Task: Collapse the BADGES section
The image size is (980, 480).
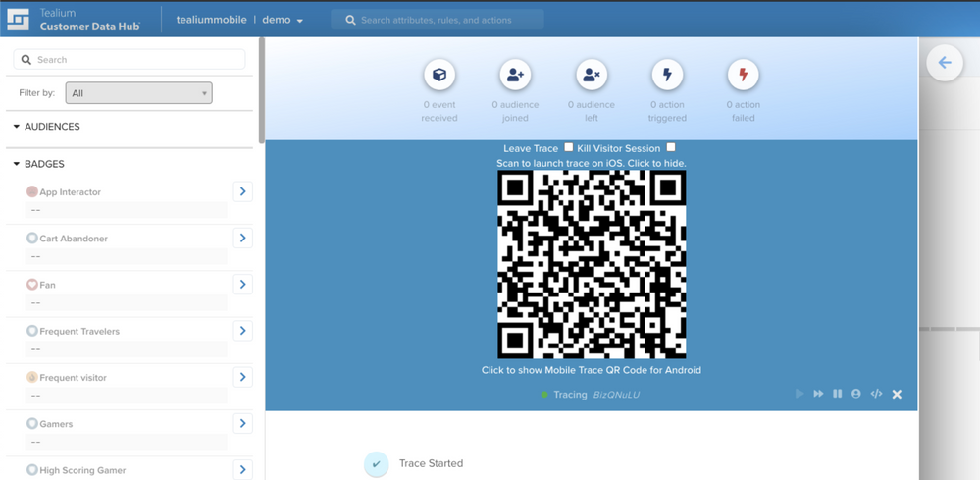Action: 17,164
